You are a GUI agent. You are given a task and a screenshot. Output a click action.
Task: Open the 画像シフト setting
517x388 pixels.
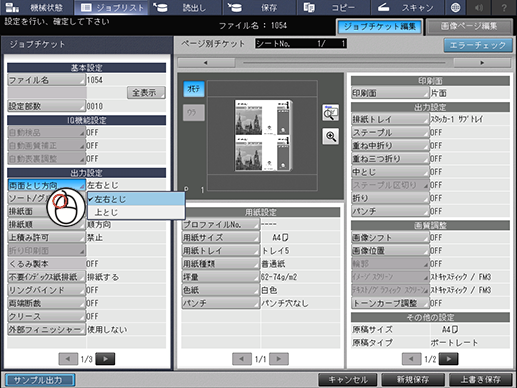[x=390, y=238]
